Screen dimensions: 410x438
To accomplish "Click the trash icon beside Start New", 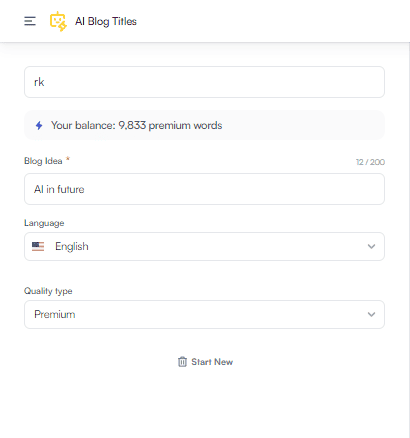I will coord(182,362).
